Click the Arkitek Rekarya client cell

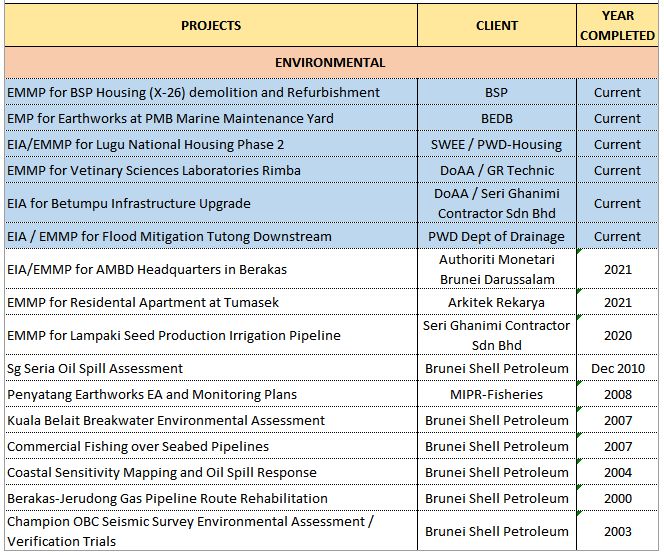click(496, 302)
